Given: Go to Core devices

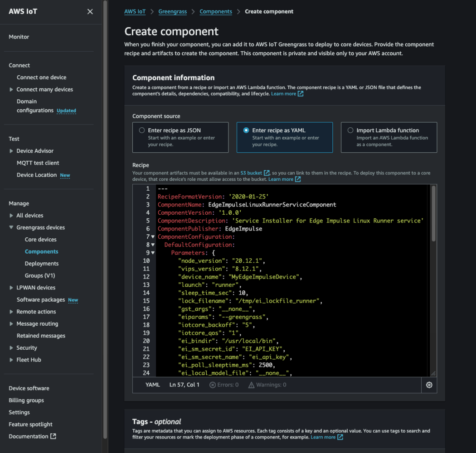Looking at the screenshot, I should (40, 239).
